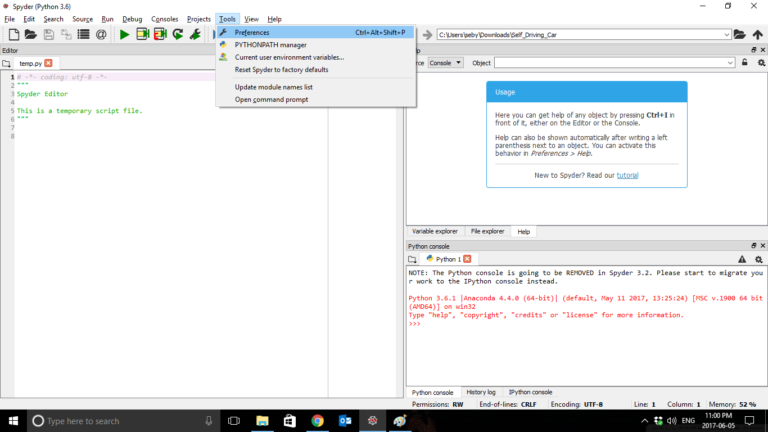Select Update module names list

[316, 87]
